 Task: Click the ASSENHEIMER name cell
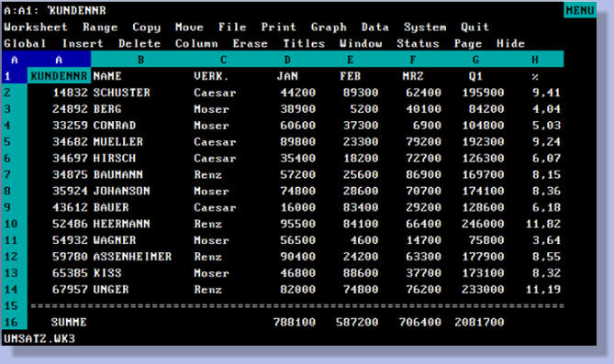(x=132, y=257)
